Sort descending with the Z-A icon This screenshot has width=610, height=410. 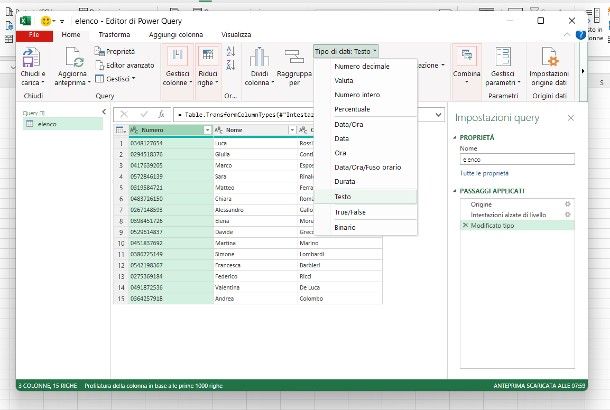pos(231,65)
